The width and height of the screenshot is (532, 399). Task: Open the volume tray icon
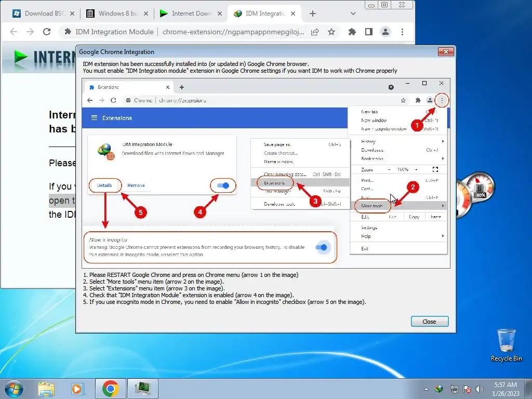[x=480, y=389]
